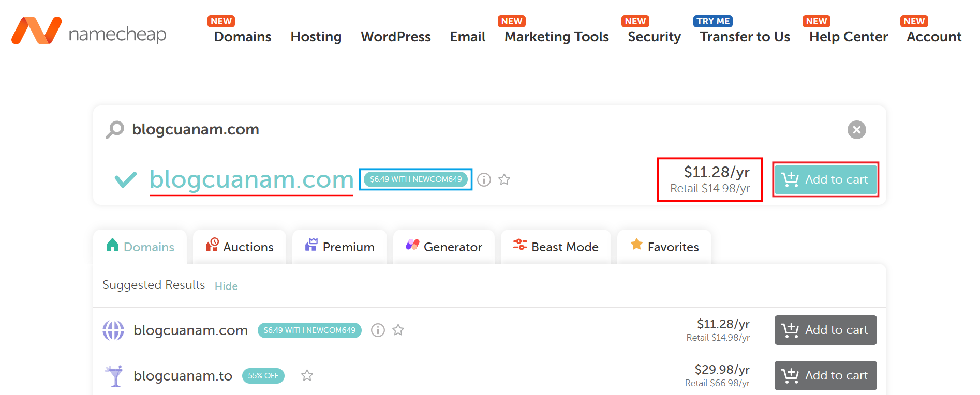Click suggested row blogcuanam.com name text
This screenshot has height=395, width=980.
click(190, 330)
